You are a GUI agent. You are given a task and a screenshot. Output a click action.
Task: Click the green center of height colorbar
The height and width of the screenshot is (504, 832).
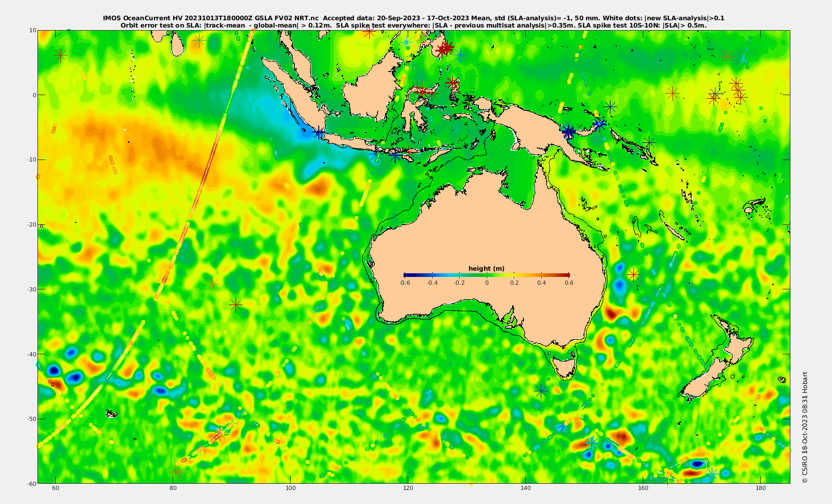coord(487,275)
